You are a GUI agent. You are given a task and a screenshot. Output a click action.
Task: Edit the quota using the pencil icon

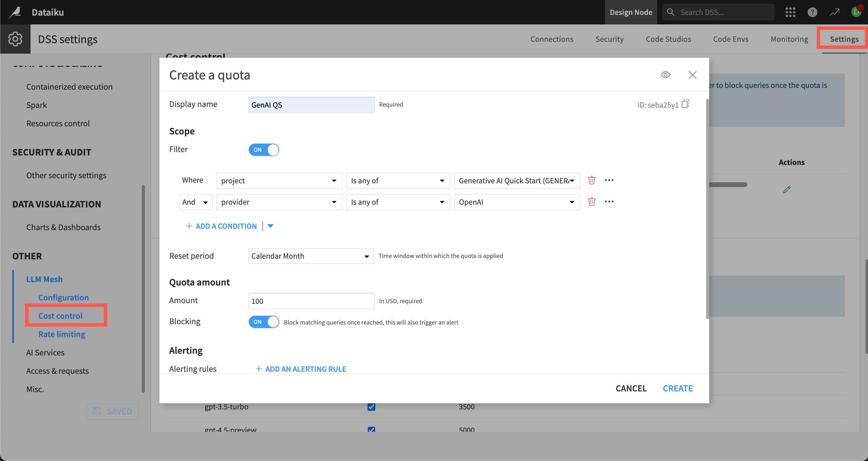click(x=787, y=189)
